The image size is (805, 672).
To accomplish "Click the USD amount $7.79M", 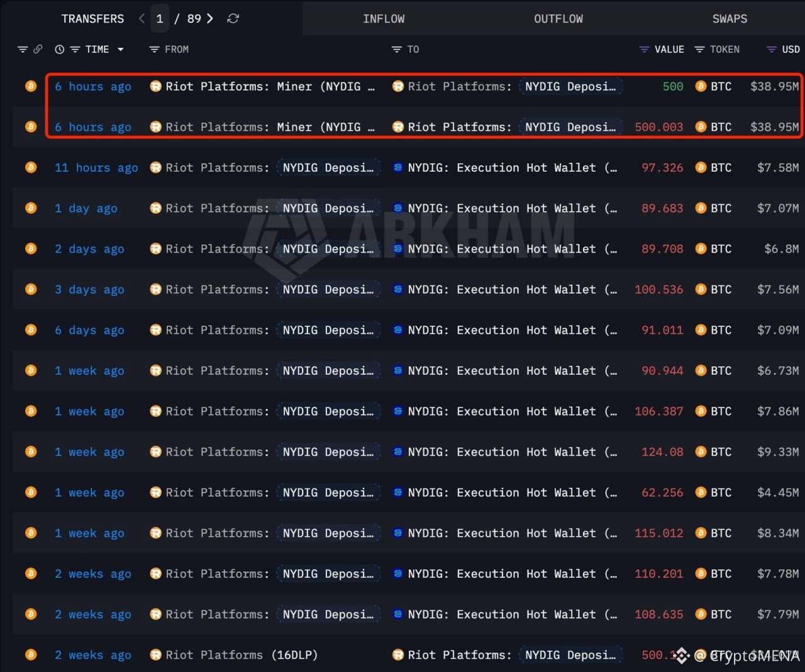I will [x=778, y=614].
